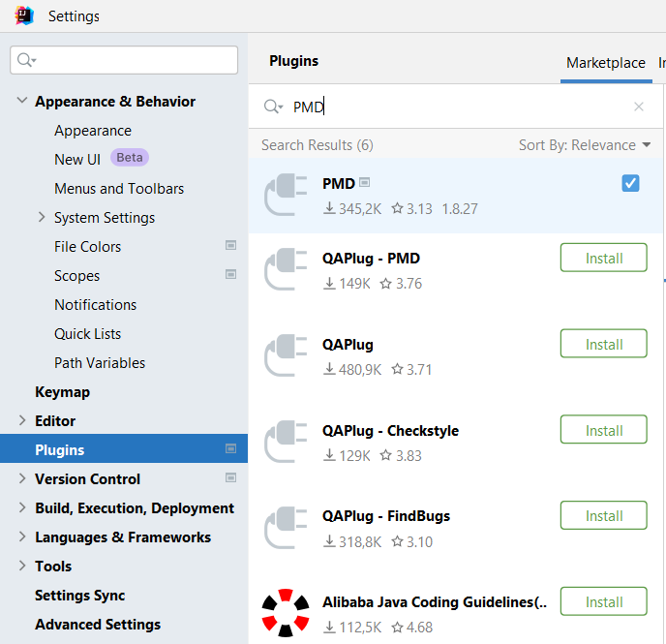This screenshot has width=666, height=644.
Task: Click the settings search magnifier icon
Action: tap(24, 60)
